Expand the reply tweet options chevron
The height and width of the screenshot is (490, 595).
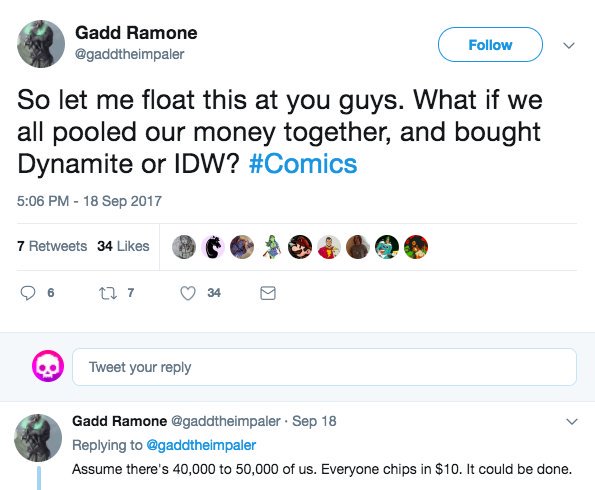[572, 422]
